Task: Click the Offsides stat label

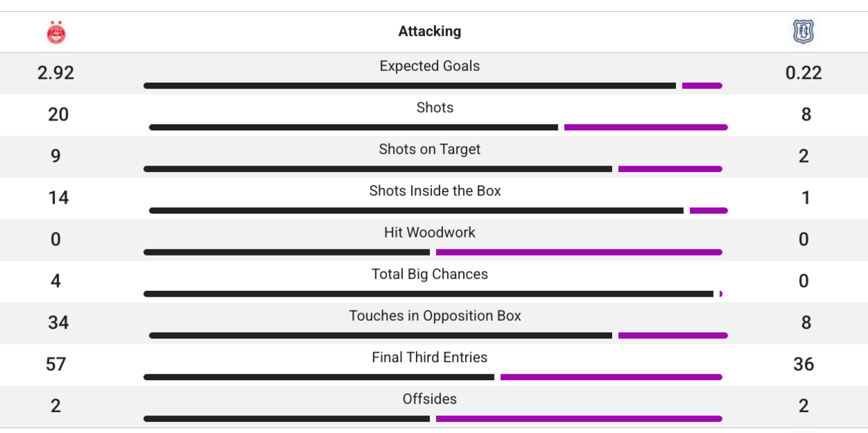Action: point(430,400)
